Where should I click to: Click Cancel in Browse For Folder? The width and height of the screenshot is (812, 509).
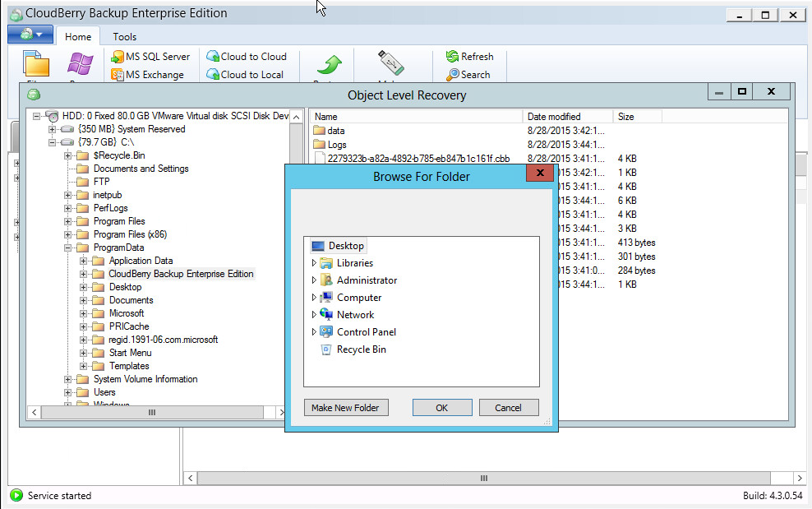[509, 407]
